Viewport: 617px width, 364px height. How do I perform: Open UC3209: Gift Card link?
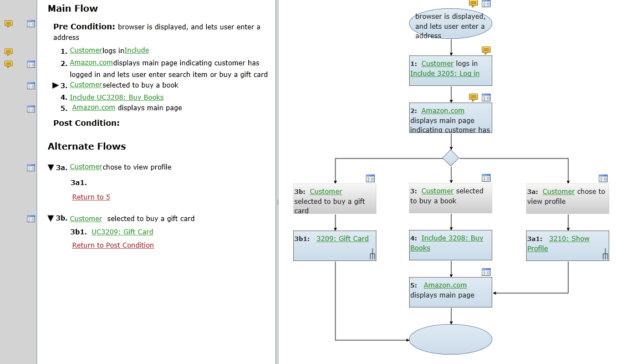(122, 232)
